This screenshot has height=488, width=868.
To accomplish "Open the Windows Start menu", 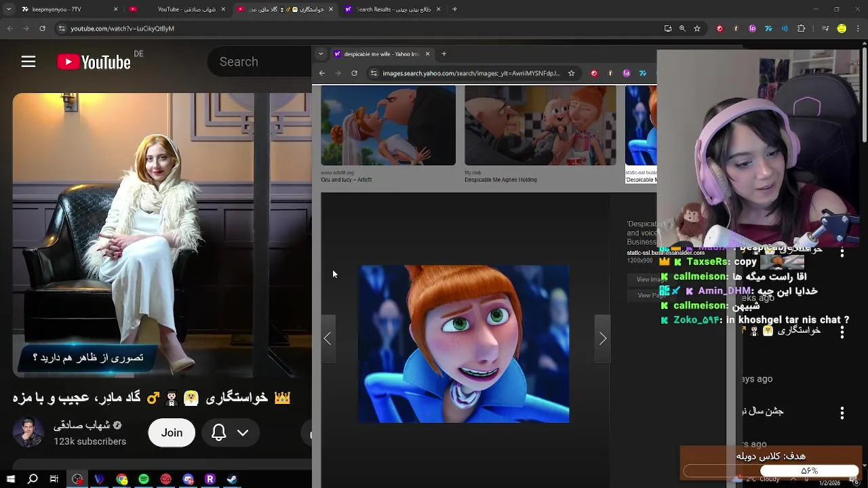I will (x=11, y=479).
